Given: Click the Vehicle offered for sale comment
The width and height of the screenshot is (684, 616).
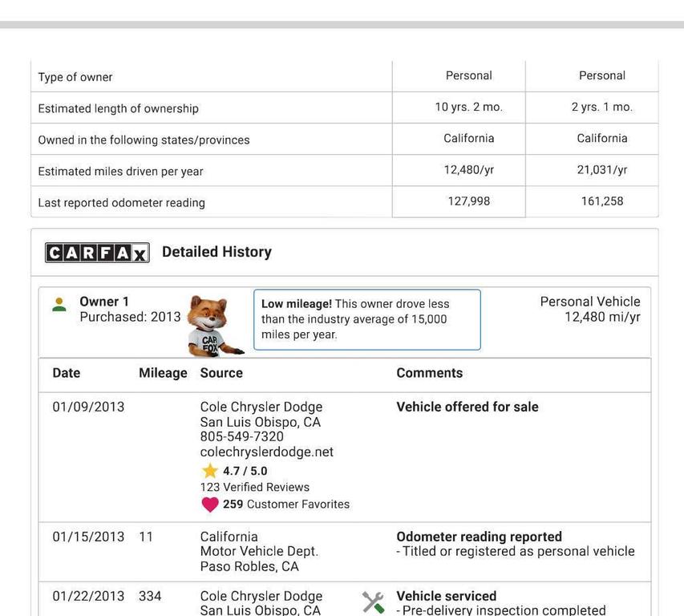Looking at the screenshot, I should click(467, 407).
